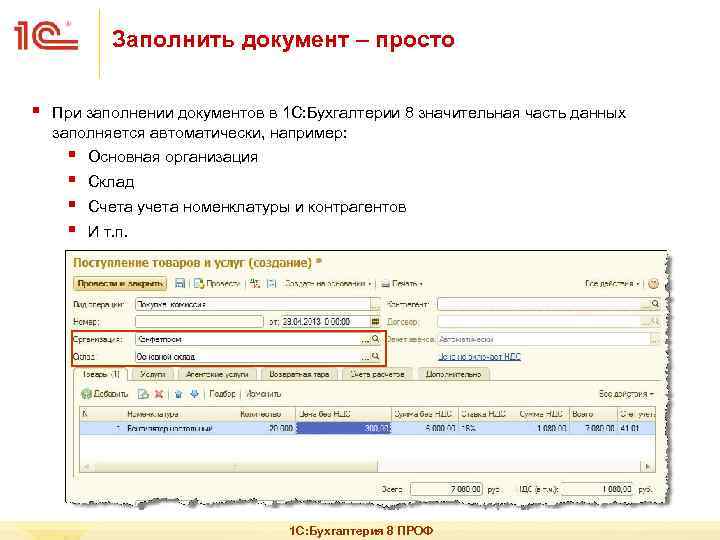
Task: Open help via the round orange icon
Action: click(653, 284)
